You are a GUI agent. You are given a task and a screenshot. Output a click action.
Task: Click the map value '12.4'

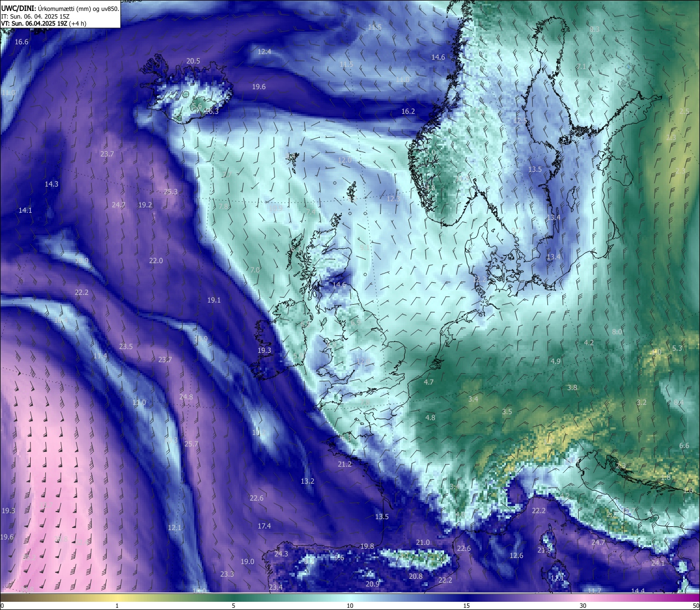coord(265,51)
